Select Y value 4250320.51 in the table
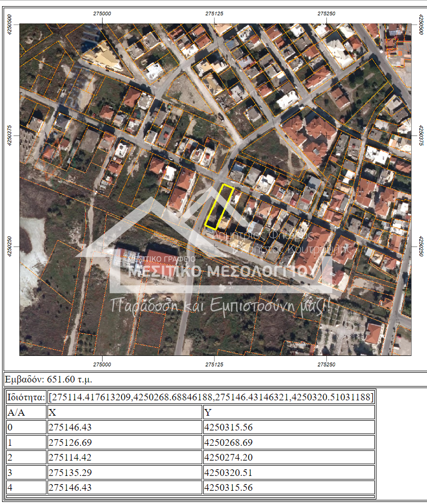 [x=228, y=473]
